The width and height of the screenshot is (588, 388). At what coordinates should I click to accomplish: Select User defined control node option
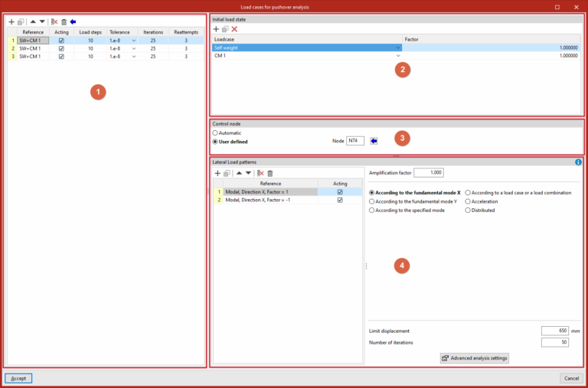click(x=230, y=142)
